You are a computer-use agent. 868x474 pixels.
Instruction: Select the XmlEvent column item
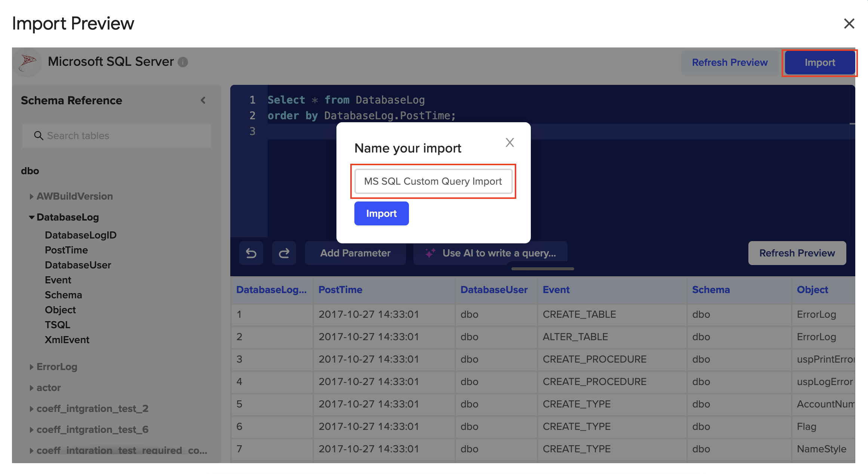point(67,340)
